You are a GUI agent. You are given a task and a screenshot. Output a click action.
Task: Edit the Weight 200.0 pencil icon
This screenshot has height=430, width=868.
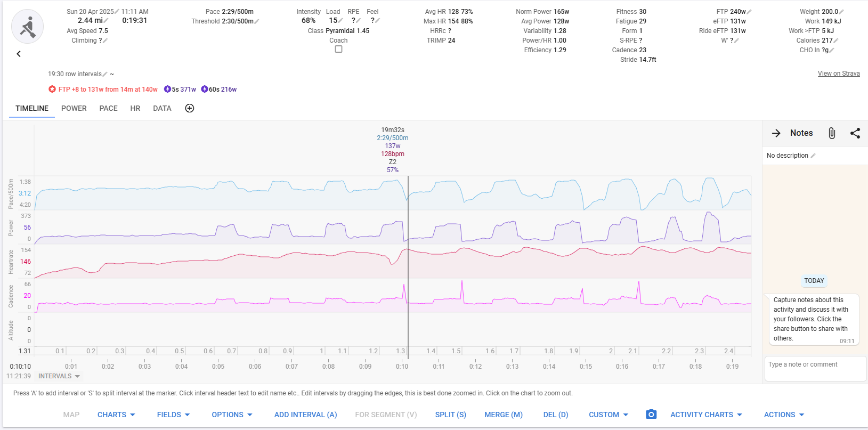tap(841, 12)
